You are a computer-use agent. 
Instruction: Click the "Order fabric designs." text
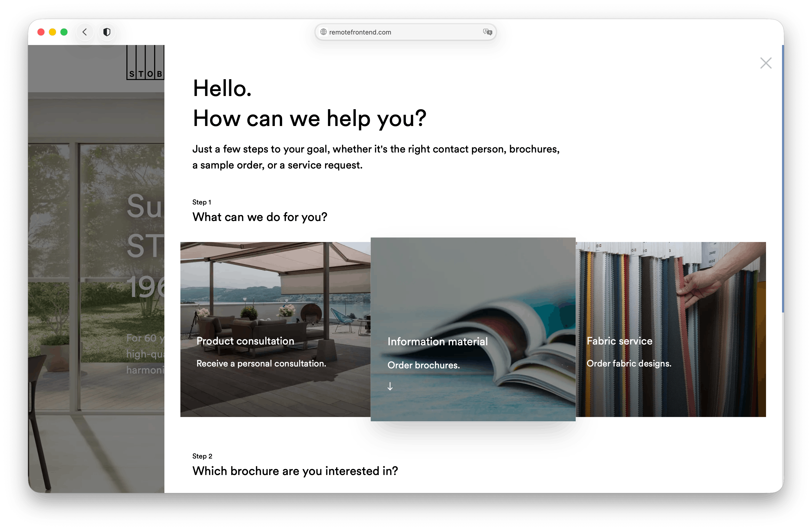click(629, 364)
